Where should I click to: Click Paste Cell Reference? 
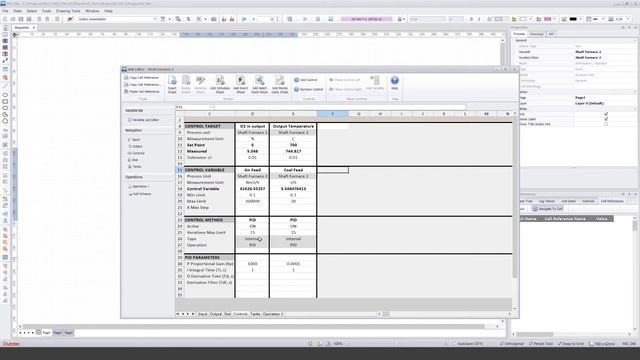(142, 91)
